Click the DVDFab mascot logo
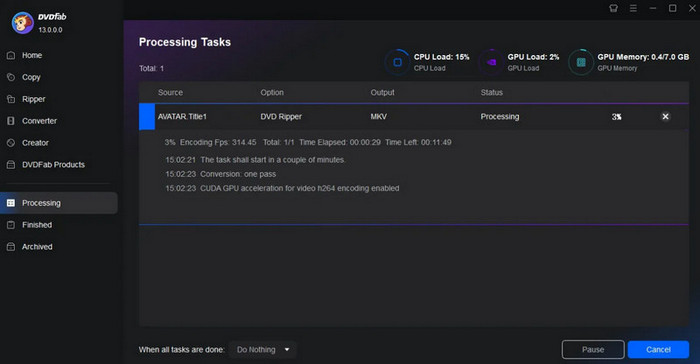The image size is (700, 364). click(22, 22)
